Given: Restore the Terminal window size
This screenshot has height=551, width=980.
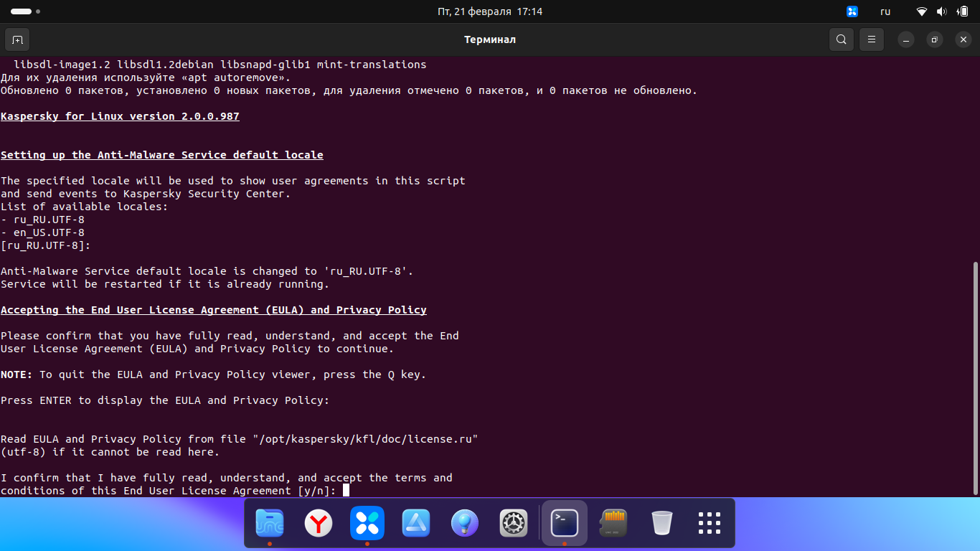Looking at the screenshot, I should (x=935, y=39).
